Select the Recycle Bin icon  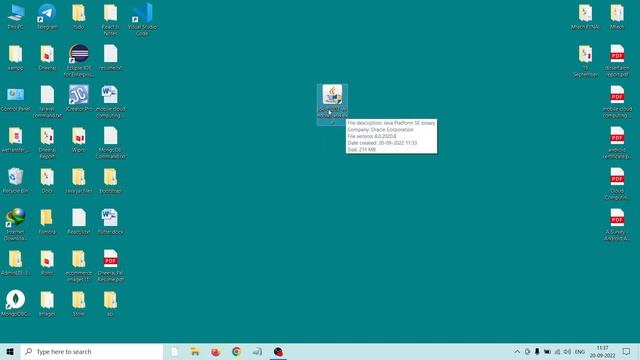(16, 180)
